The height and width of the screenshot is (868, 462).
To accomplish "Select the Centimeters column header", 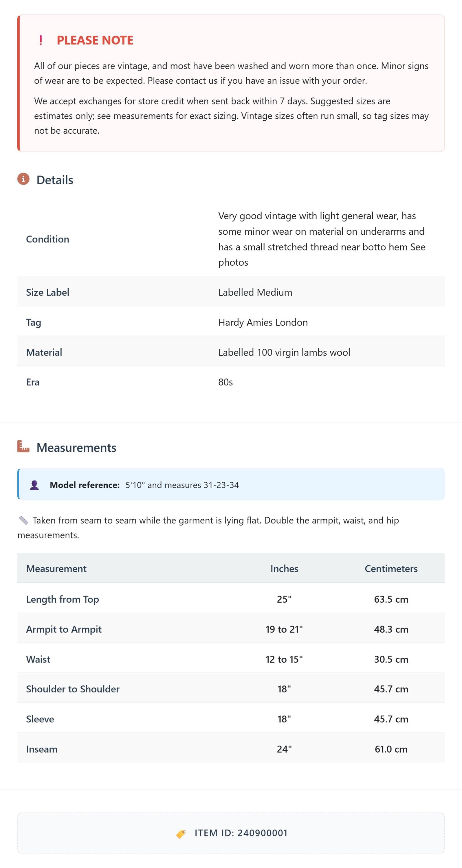I will [x=391, y=569].
